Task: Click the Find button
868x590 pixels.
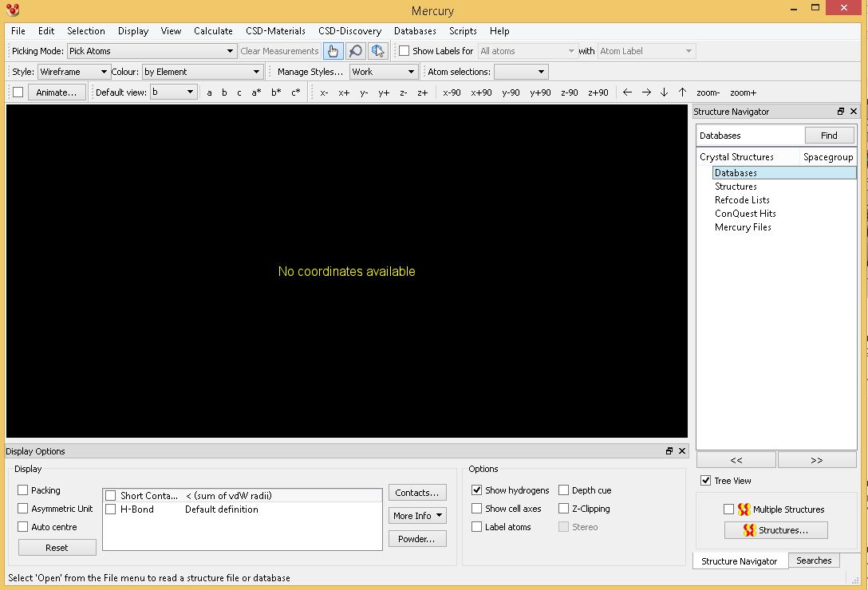Action: (829, 136)
